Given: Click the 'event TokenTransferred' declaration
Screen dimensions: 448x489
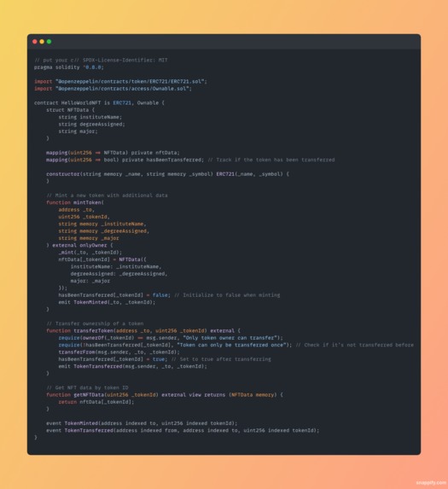Looking at the screenshot, I should [x=183, y=430].
